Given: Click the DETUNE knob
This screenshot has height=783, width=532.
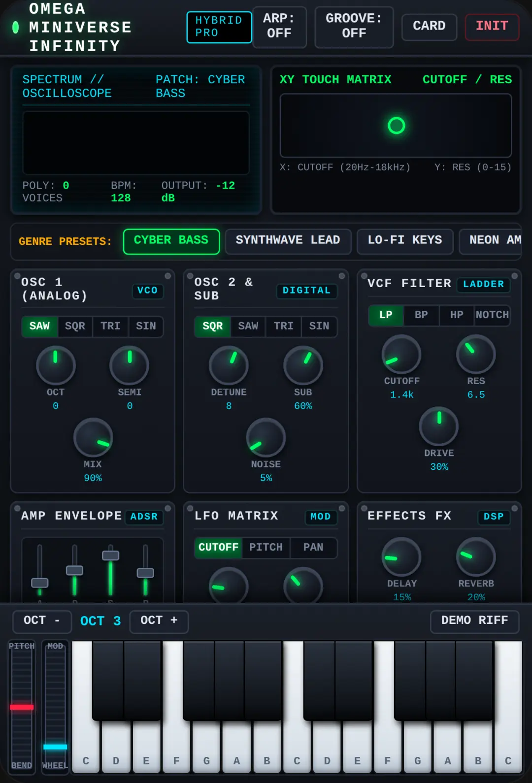Looking at the screenshot, I should tap(229, 365).
